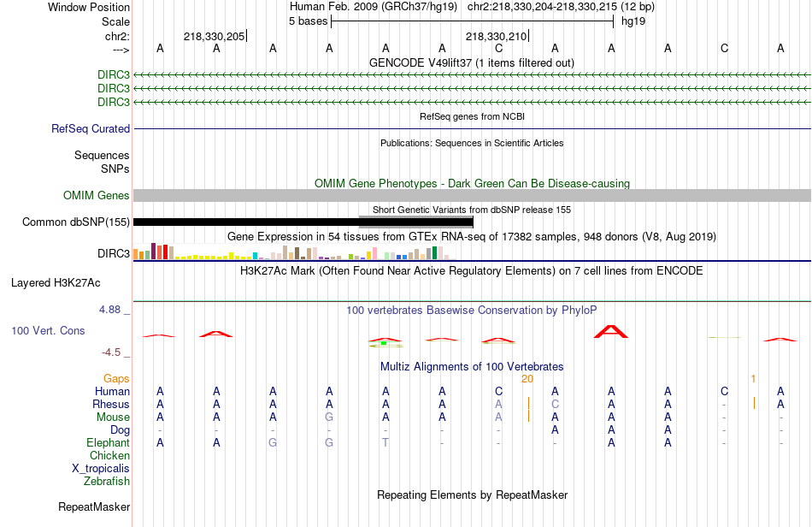
Task: Open the H3K27Ac Mark ENCODE track title
Action: point(472,270)
